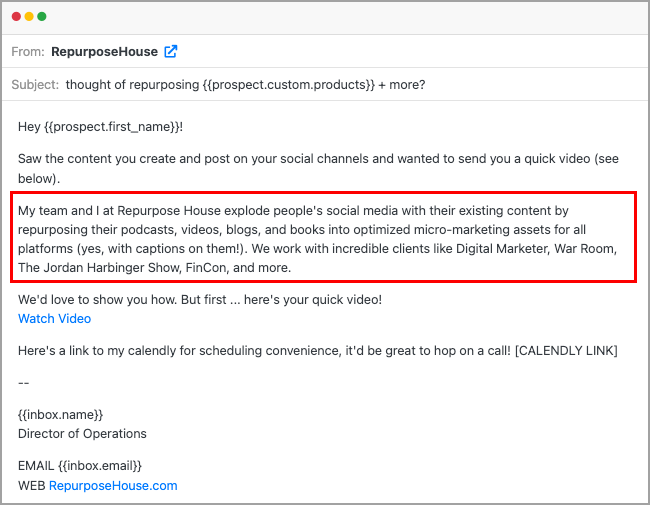
Task: Click the highlighted Repurpose House intro paragraph
Action: click(323, 240)
